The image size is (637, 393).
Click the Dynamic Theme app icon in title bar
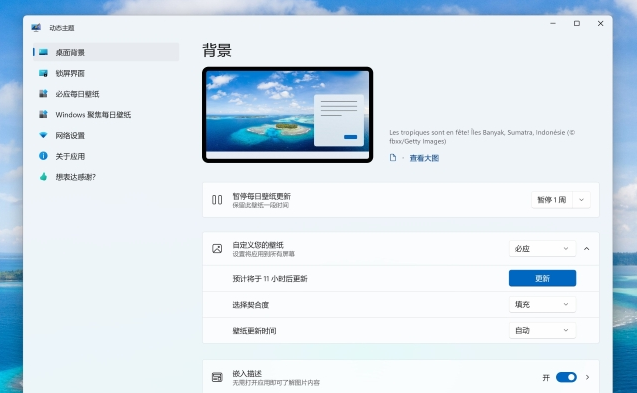[x=36, y=28]
